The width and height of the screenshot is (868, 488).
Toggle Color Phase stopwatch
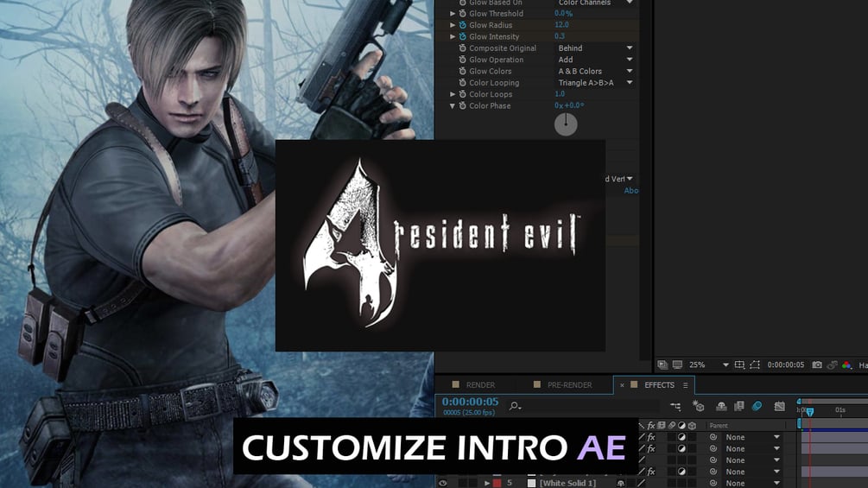pos(462,105)
